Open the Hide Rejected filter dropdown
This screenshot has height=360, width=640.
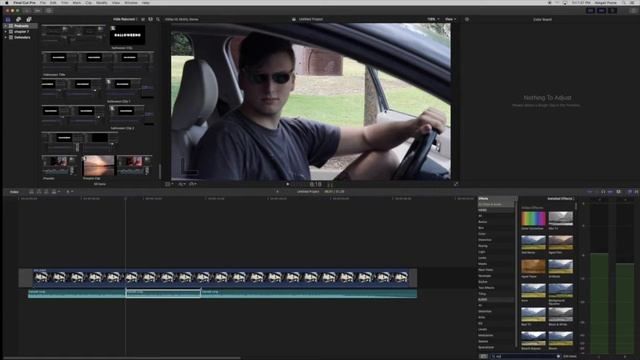tap(125, 19)
